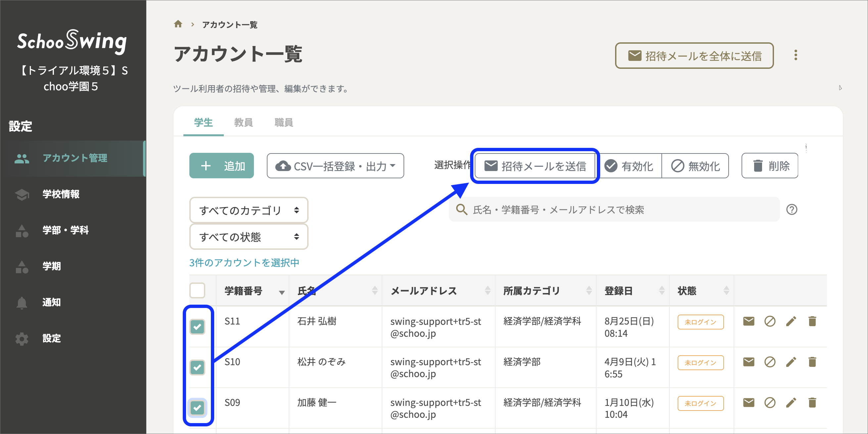Toggle the select-all checkbox in table header
Viewport: 868px width, 434px height.
coord(197,290)
